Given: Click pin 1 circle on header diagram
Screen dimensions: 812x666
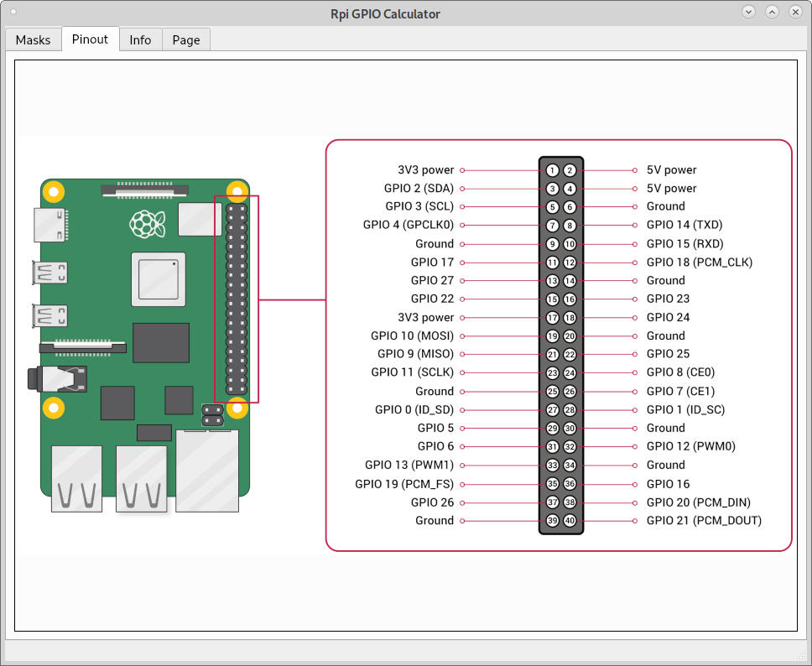Looking at the screenshot, I should coord(553,170).
